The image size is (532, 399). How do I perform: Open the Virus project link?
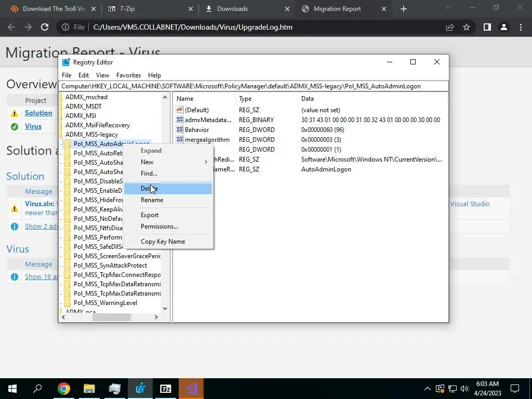click(x=33, y=127)
